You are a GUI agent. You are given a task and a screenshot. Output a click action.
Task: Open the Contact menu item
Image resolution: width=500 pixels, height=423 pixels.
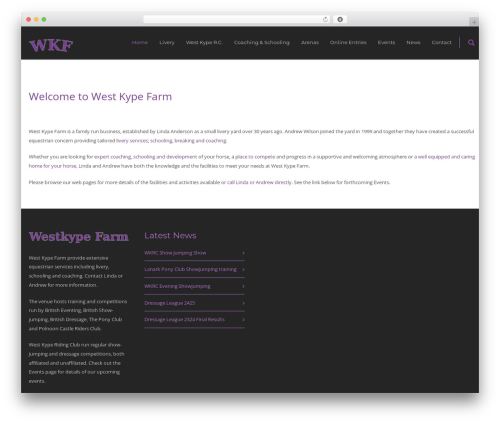tap(441, 42)
